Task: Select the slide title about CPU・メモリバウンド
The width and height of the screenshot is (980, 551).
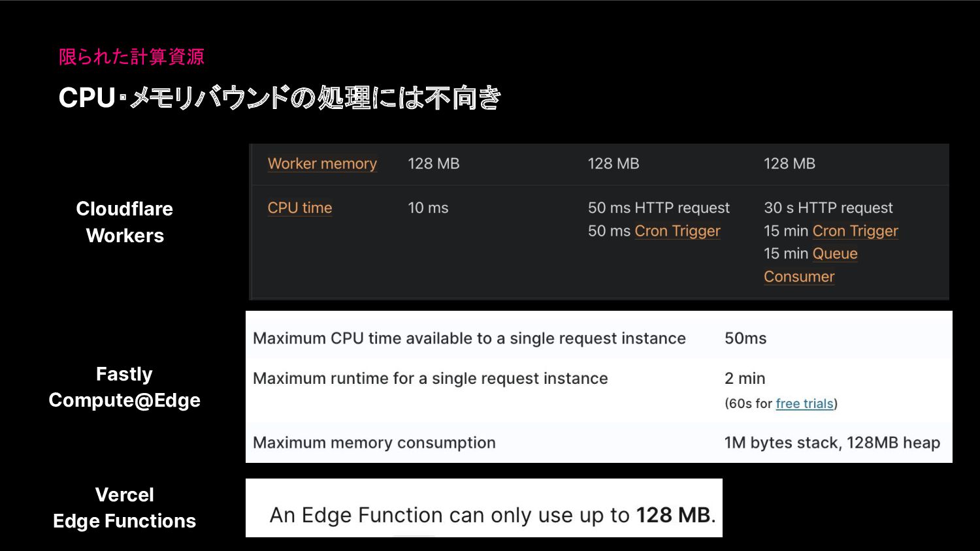Action: click(280, 98)
